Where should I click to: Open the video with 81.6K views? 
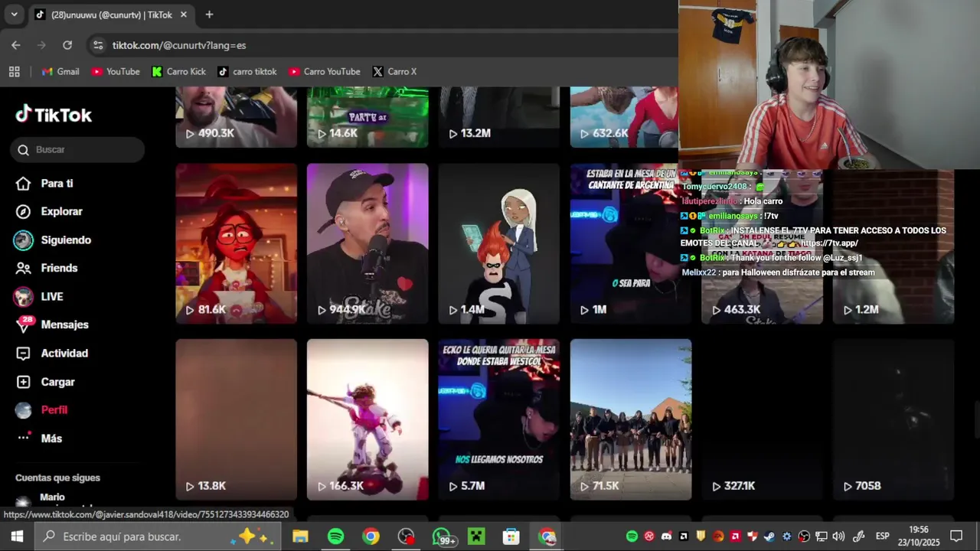tap(237, 243)
